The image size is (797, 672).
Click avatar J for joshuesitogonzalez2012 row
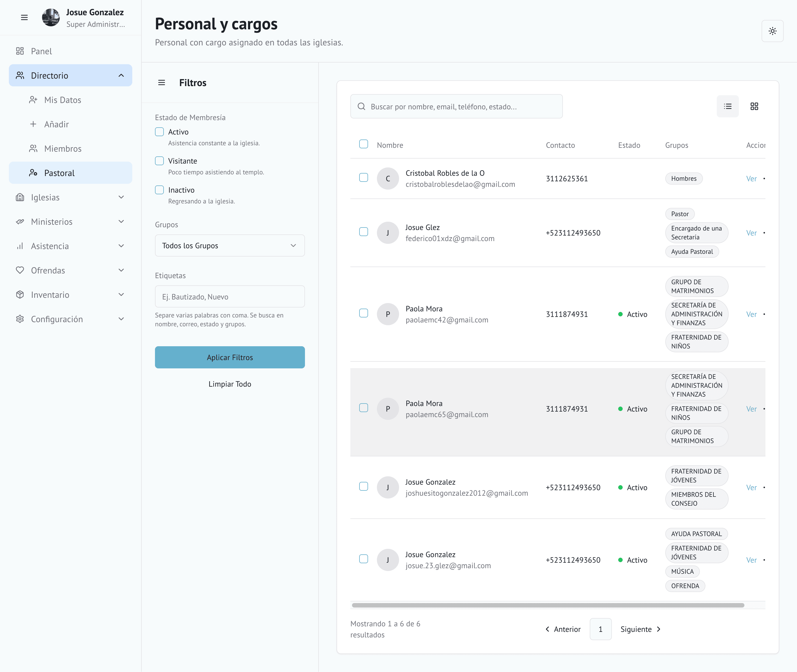(388, 488)
